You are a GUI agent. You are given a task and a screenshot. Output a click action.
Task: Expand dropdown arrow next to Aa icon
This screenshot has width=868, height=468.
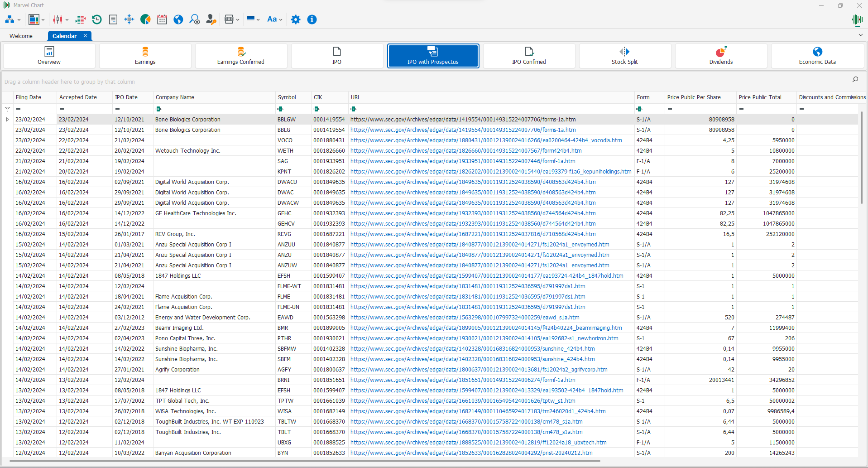(281, 20)
